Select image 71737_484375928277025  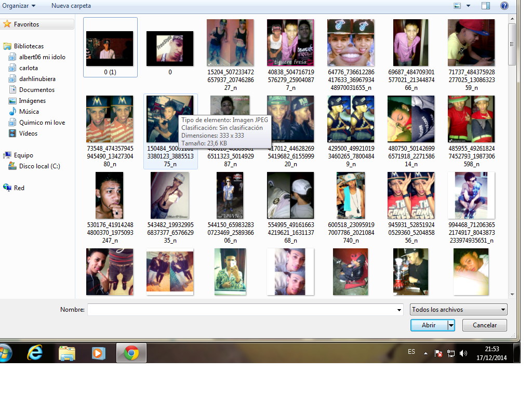coord(471,43)
